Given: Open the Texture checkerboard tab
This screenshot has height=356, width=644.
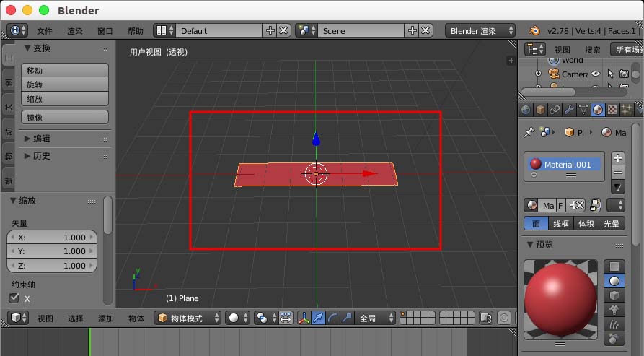Looking at the screenshot, I should pos(612,110).
